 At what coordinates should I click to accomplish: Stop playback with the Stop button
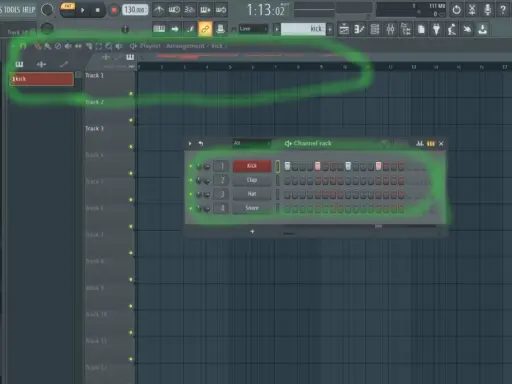pyautogui.click(x=98, y=10)
